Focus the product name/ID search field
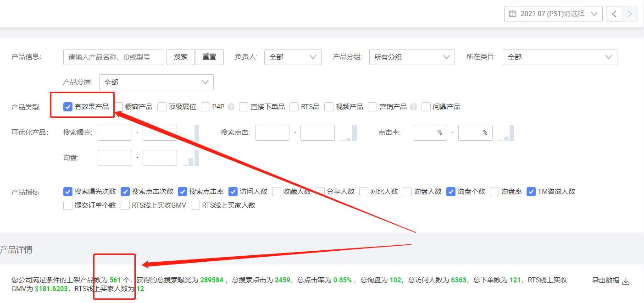644x303 pixels. coord(113,57)
